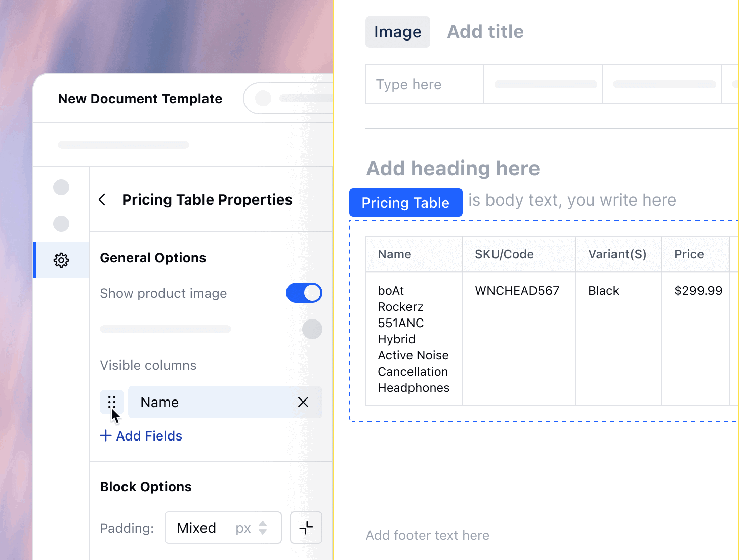The image size is (739, 560).
Task: Click the drag handle beside the Name column
Action: pos(112,402)
